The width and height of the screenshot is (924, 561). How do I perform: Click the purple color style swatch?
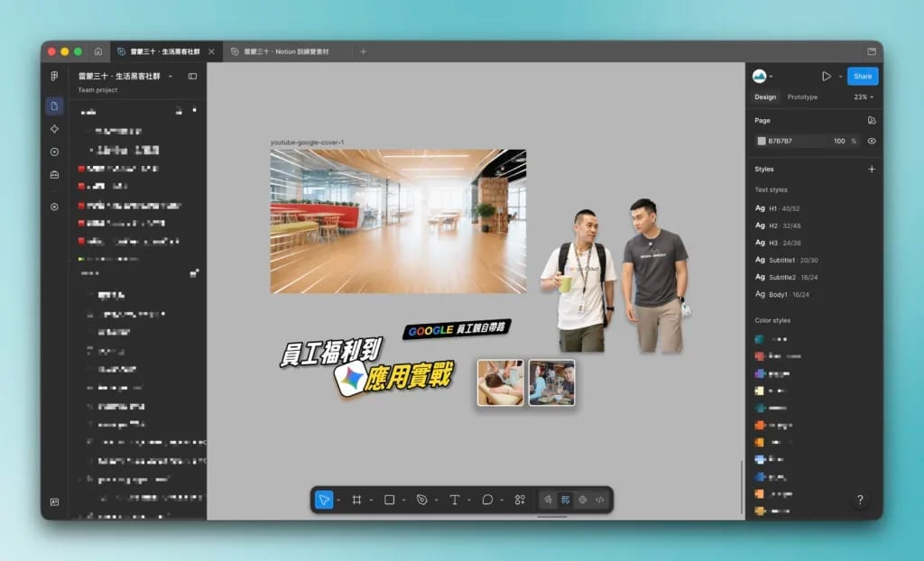click(x=760, y=373)
